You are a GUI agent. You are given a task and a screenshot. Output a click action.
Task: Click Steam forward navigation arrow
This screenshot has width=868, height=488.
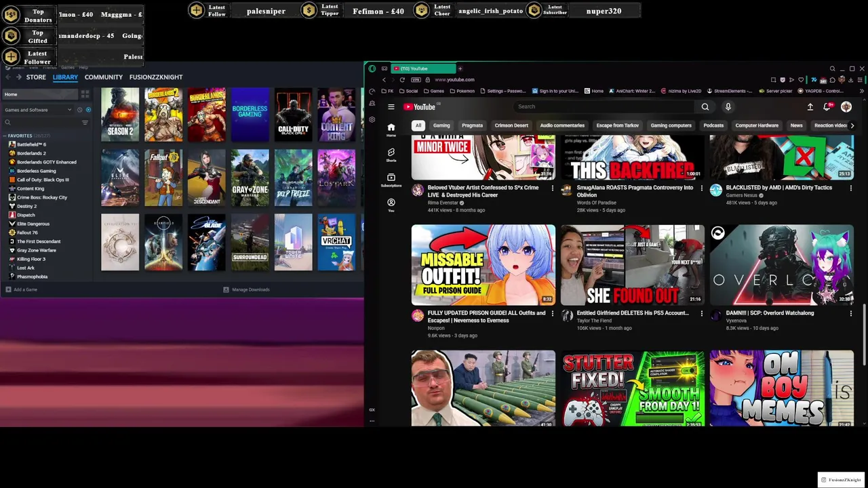(x=20, y=77)
